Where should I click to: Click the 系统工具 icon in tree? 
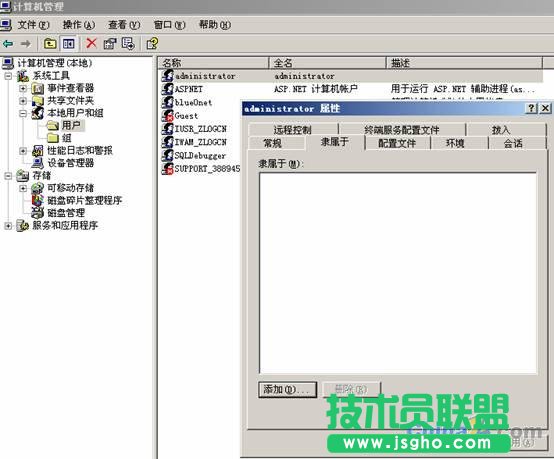[23, 76]
